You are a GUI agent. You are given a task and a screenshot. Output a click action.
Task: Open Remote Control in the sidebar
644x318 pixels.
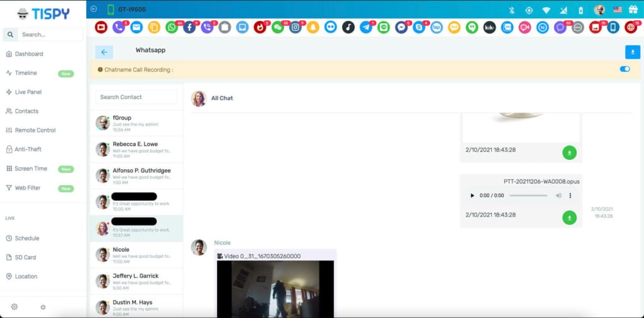35,130
